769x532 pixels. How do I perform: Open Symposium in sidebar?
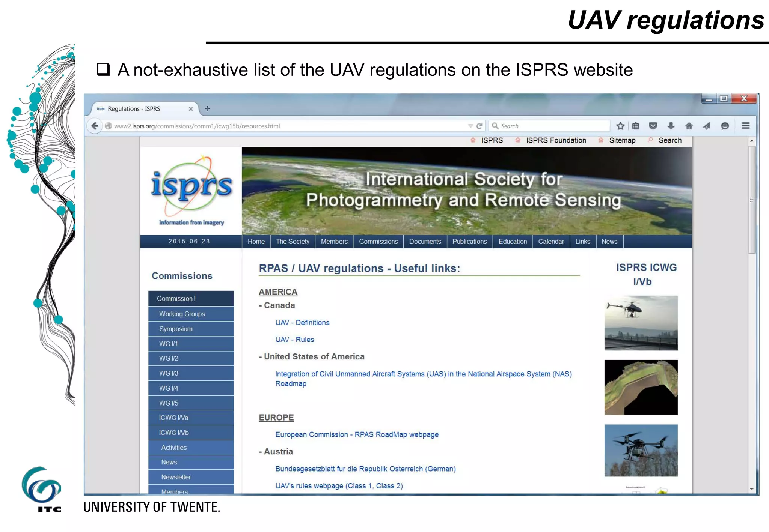pos(191,329)
